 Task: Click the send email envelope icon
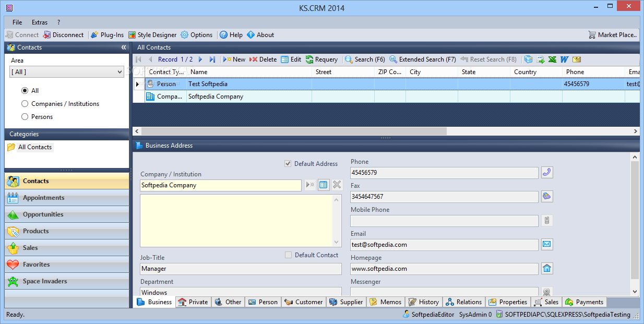pyautogui.click(x=547, y=245)
